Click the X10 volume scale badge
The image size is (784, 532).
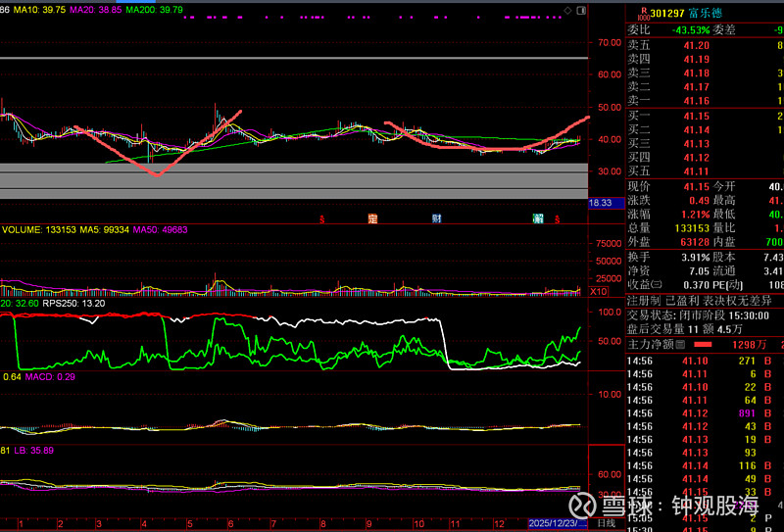point(598,292)
